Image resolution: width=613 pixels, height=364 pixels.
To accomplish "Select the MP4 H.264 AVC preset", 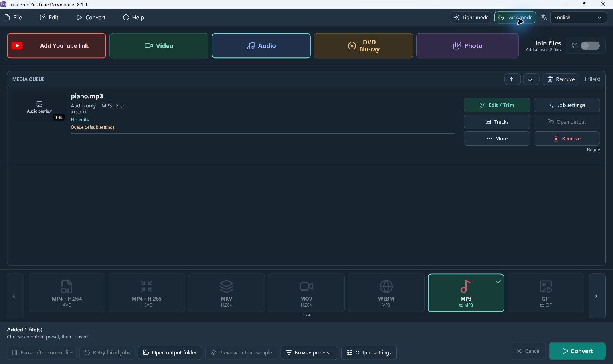I will pyautogui.click(x=67, y=293).
